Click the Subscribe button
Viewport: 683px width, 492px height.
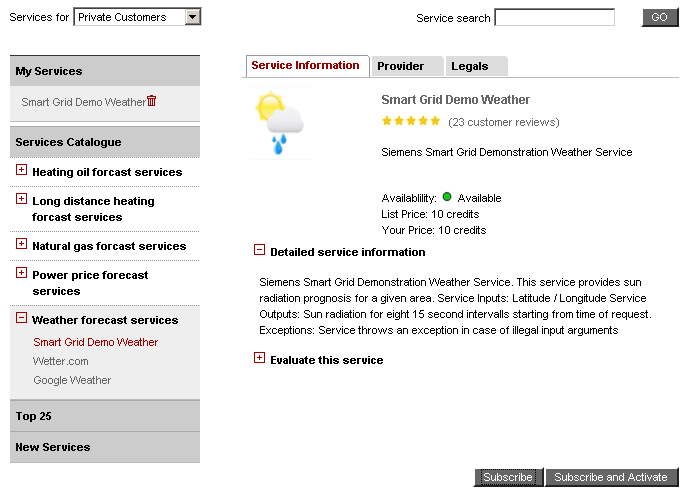coord(508,477)
